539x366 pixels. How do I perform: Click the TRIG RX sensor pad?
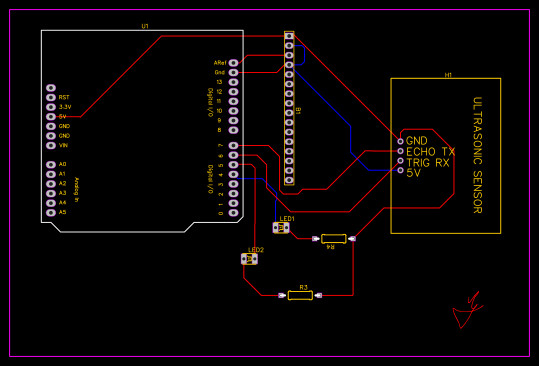(400, 160)
